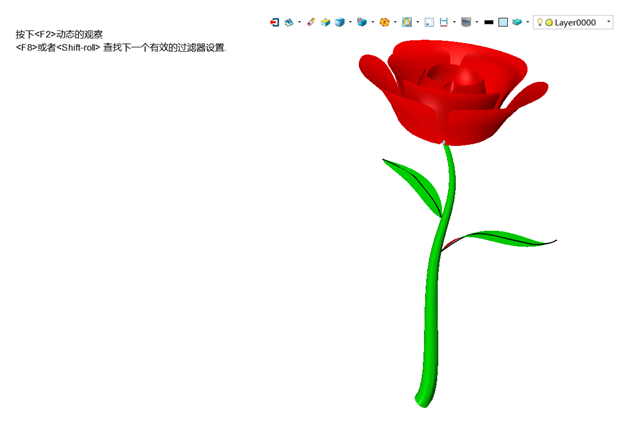
Task: Toggle the yellow circle layer status icon
Action: point(549,21)
